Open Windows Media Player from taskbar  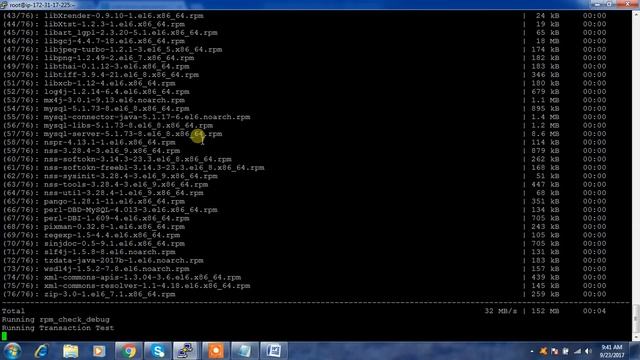point(99,351)
